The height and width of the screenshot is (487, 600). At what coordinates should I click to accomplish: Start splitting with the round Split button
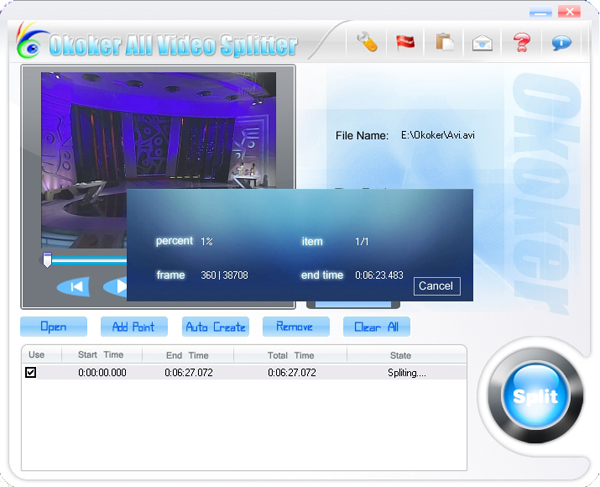pos(535,396)
